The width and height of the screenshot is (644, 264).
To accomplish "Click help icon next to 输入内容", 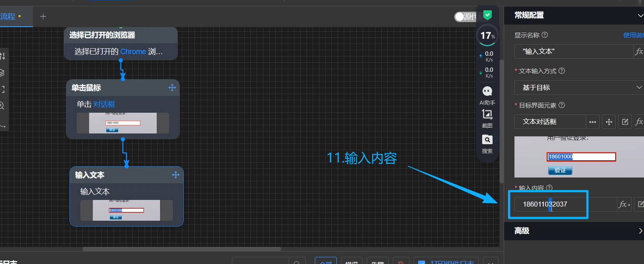I will click(x=550, y=188).
